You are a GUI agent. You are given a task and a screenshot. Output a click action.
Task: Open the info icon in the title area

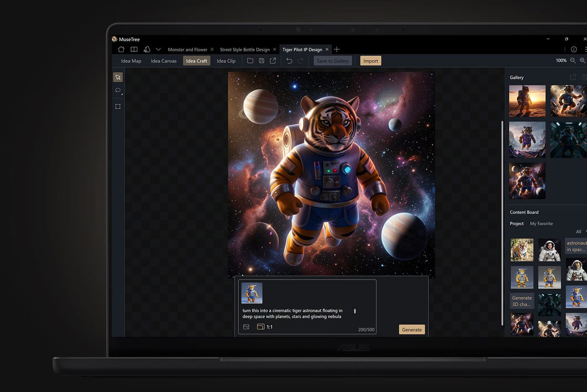(x=574, y=49)
